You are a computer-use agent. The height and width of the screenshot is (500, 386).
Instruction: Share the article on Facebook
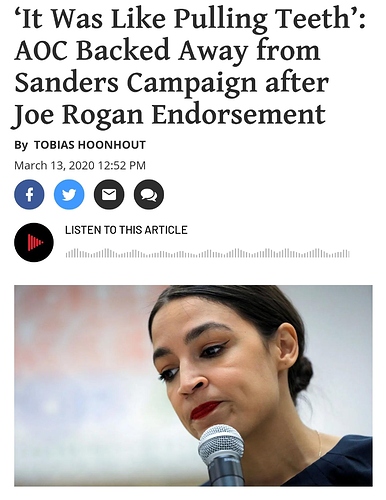tap(29, 194)
